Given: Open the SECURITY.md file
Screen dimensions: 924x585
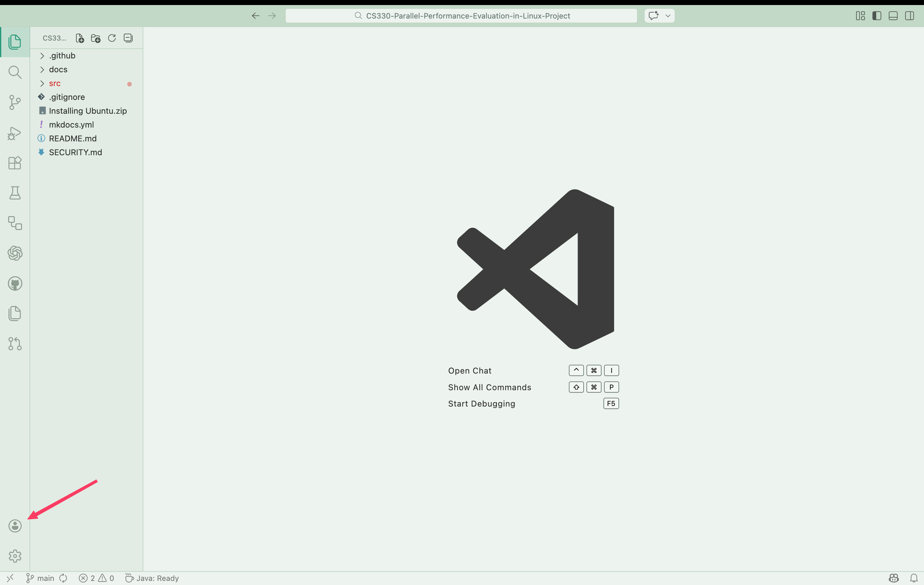Looking at the screenshot, I should point(86,152).
